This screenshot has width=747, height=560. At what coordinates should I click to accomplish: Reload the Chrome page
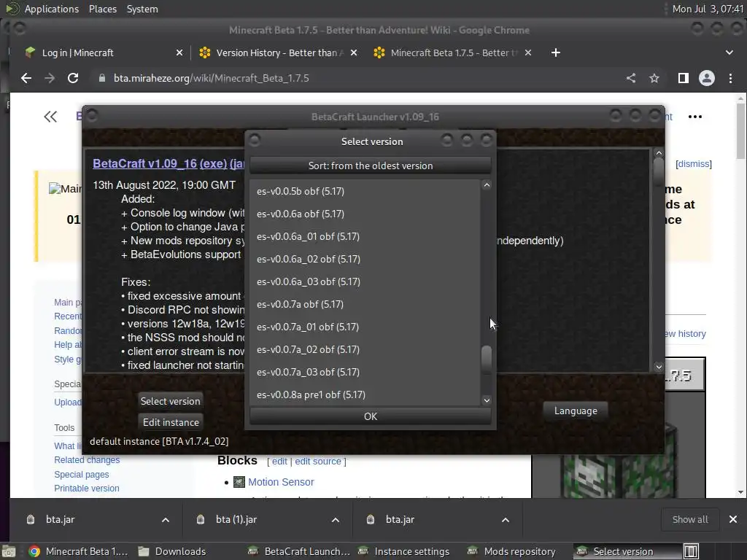[x=73, y=78]
